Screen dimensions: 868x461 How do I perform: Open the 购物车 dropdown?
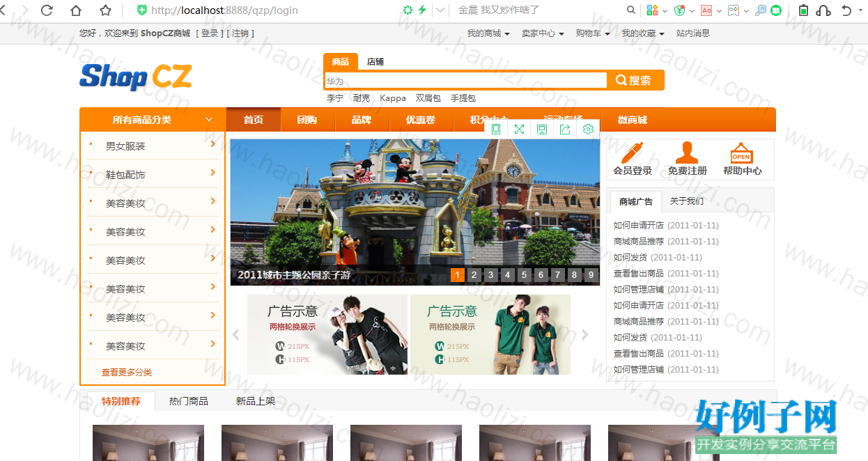click(593, 33)
